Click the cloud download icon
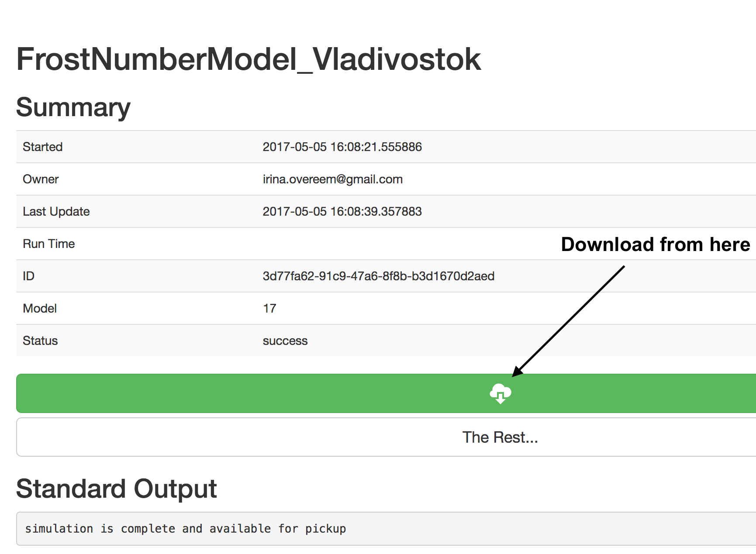The height and width of the screenshot is (554, 756). (x=500, y=393)
